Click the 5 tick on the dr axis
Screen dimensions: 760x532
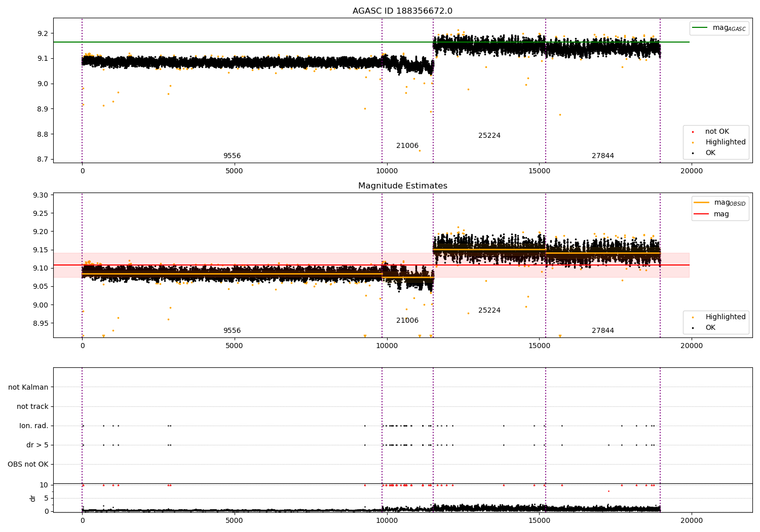[46, 498]
